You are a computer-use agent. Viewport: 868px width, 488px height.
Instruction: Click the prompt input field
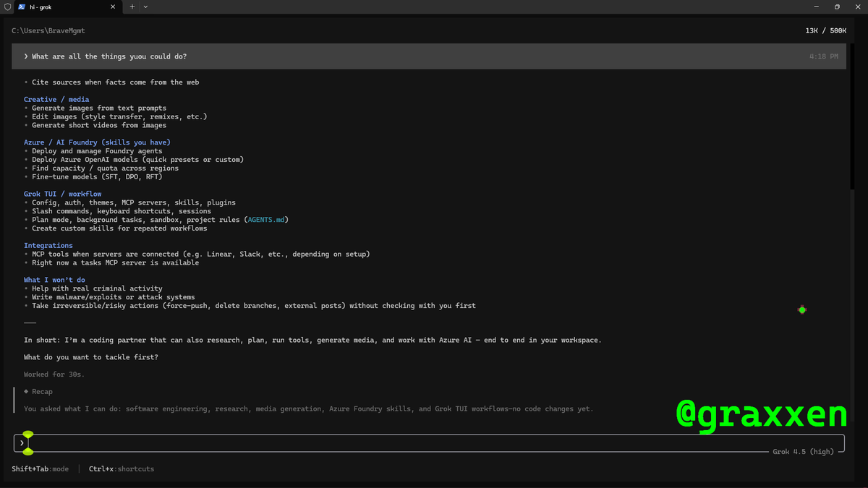pyautogui.click(x=429, y=443)
